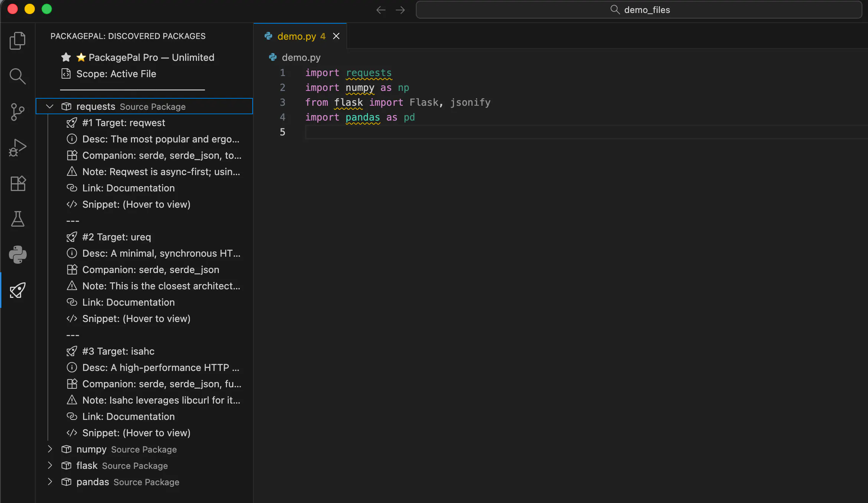Open Documentation link under ureq
This screenshot has width=868, height=503.
(145, 302)
